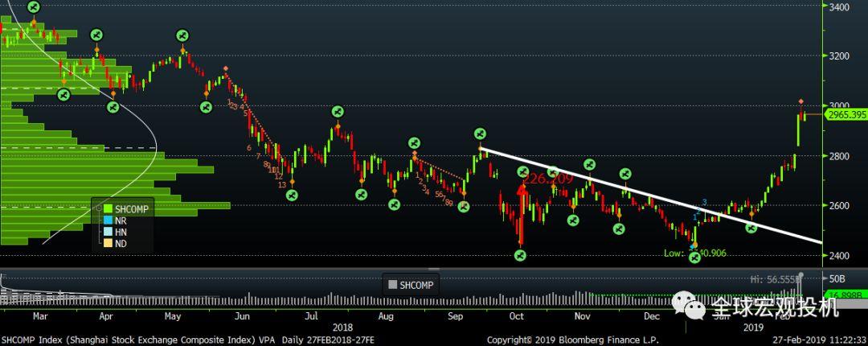Toggle the HN series in the legend

pyautogui.click(x=121, y=231)
